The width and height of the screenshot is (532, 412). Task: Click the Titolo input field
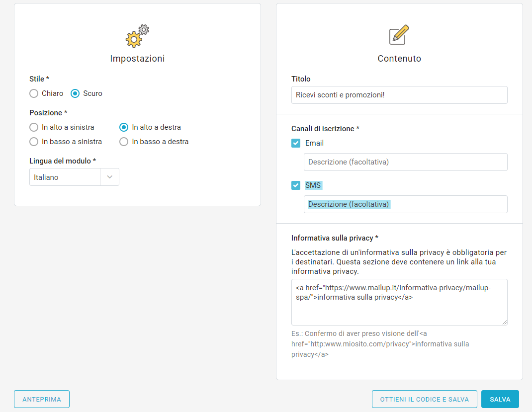click(x=399, y=95)
